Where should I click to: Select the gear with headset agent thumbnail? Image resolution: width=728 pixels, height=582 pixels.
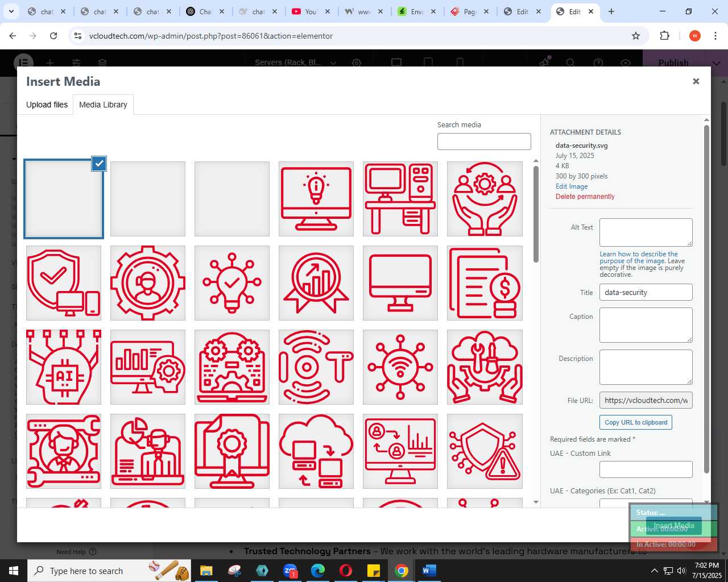click(148, 283)
